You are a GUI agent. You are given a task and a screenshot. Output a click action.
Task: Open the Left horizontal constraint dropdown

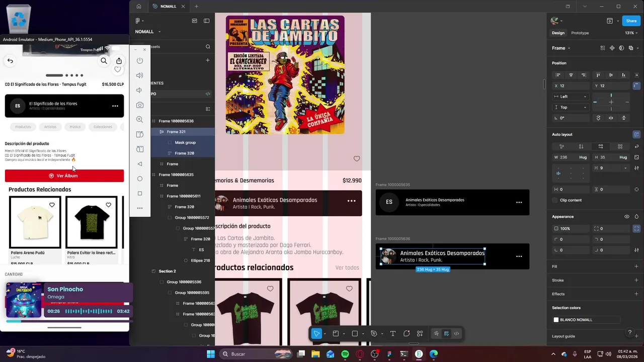570,97
